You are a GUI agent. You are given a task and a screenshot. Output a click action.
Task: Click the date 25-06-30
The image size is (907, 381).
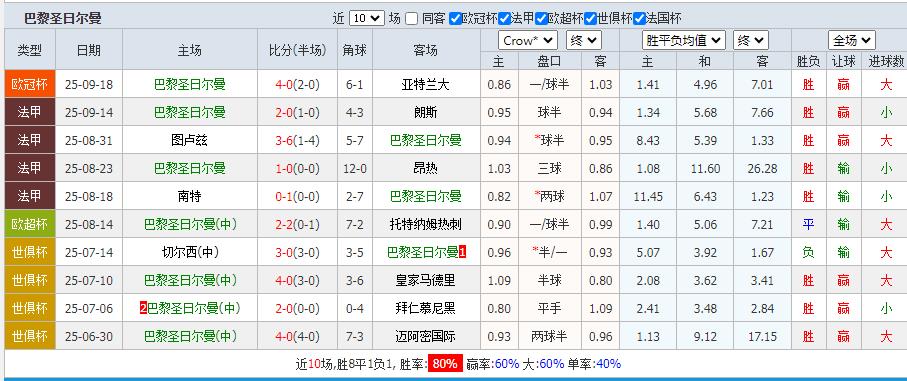click(x=89, y=336)
